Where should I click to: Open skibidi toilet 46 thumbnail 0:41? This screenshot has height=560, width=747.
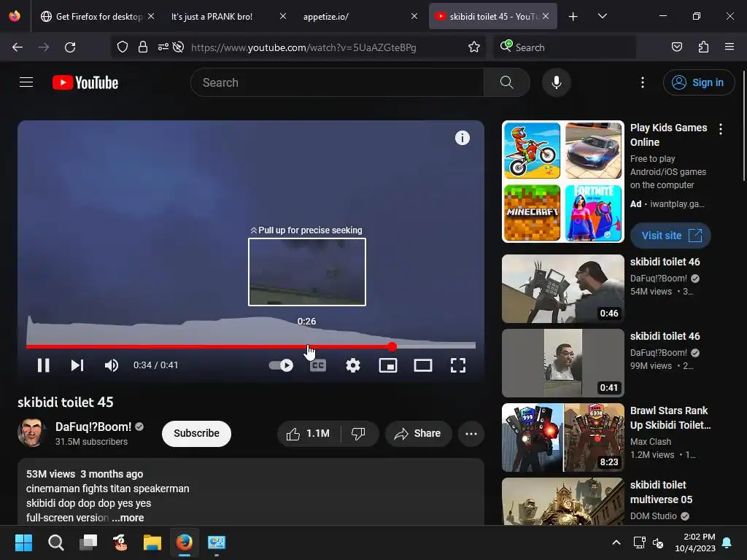[562, 363]
